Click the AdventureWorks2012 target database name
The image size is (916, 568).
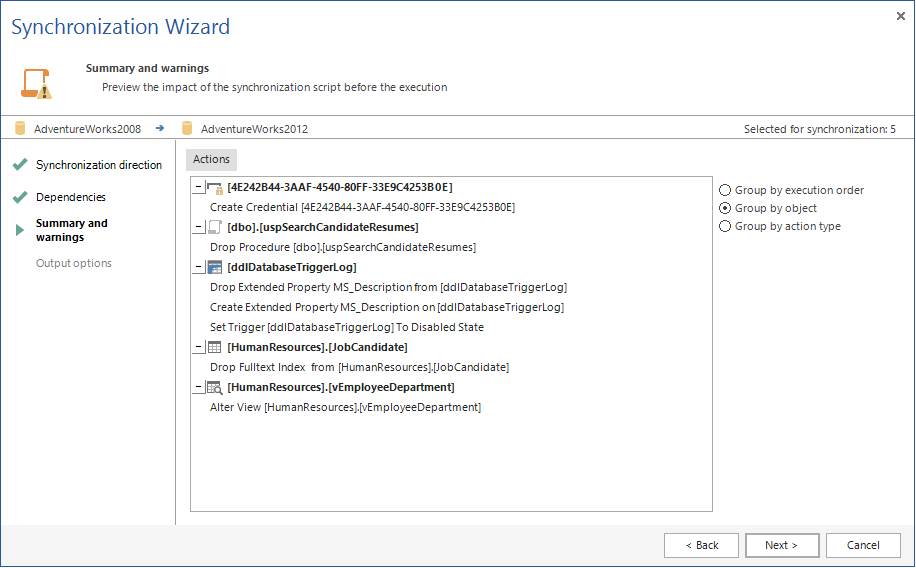[x=254, y=129]
